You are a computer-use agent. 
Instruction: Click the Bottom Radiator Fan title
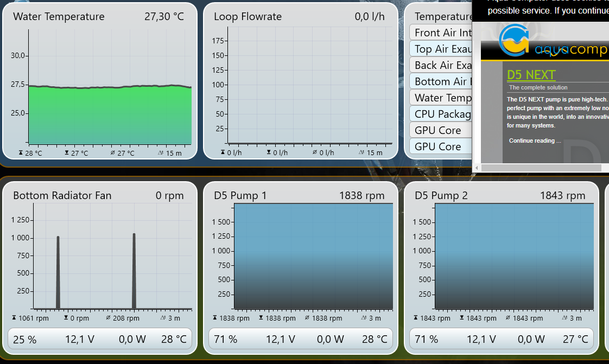62,195
